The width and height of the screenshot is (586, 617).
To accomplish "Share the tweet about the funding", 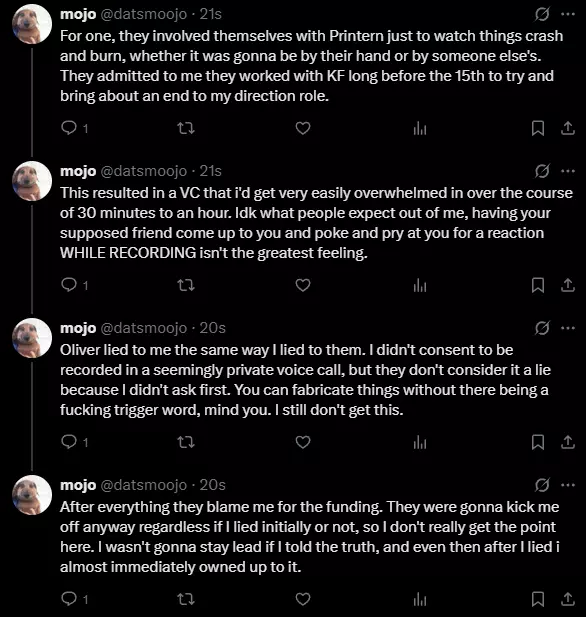I will (x=568, y=599).
